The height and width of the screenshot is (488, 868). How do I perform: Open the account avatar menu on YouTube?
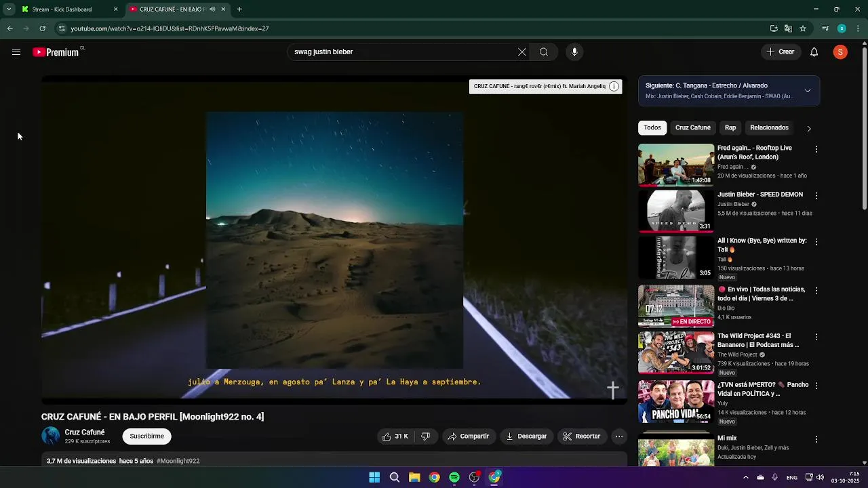click(x=840, y=52)
